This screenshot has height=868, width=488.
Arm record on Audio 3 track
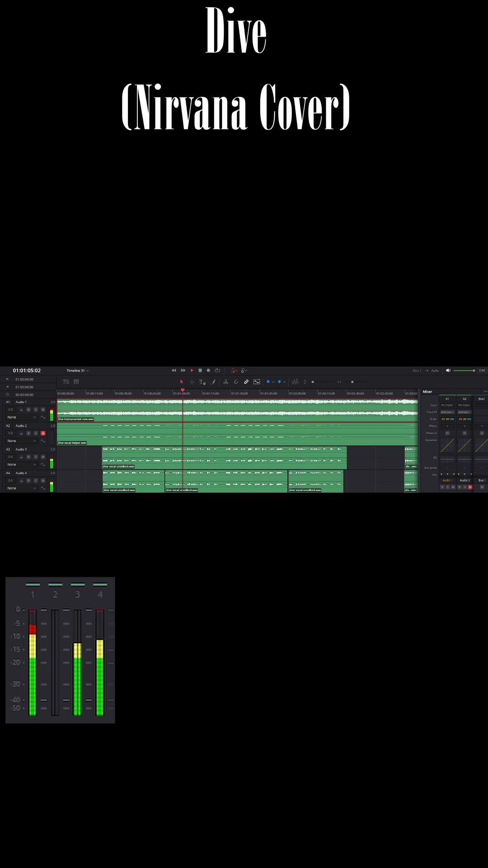pyautogui.click(x=28, y=457)
